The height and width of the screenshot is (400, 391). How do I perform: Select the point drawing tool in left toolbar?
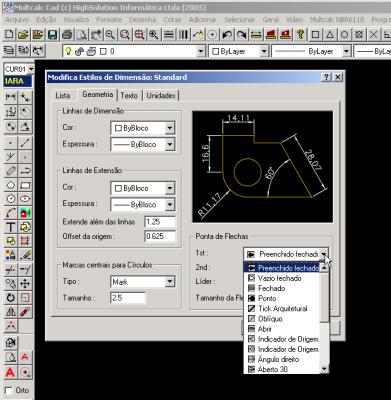(11, 143)
